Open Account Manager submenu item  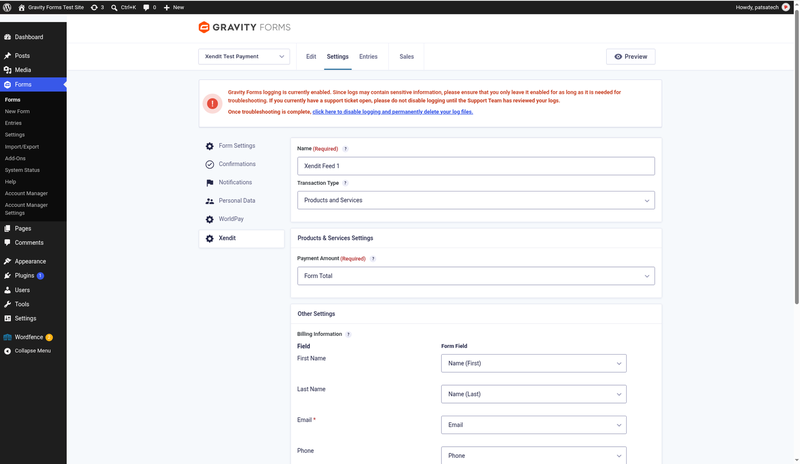coord(26,193)
